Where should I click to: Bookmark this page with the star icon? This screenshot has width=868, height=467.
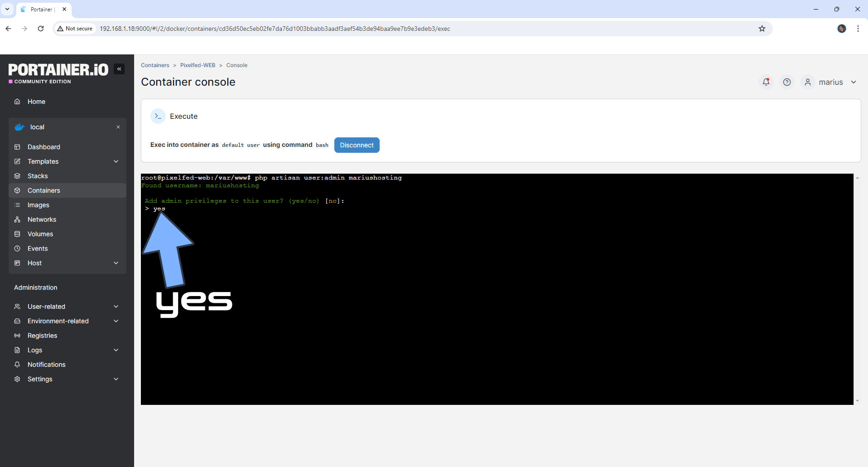pos(762,29)
